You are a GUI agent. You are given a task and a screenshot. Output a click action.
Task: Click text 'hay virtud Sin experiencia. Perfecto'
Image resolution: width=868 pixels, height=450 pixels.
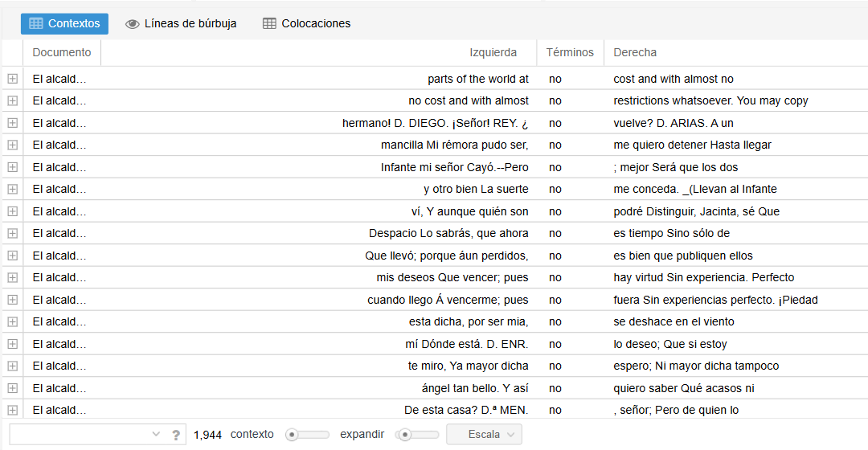(x=703, y=277)
